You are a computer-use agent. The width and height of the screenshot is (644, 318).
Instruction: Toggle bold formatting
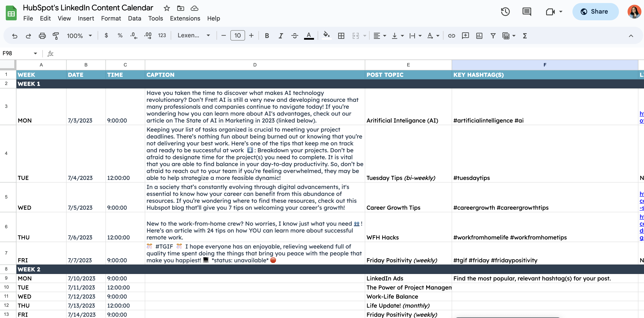tap(266, 35)
